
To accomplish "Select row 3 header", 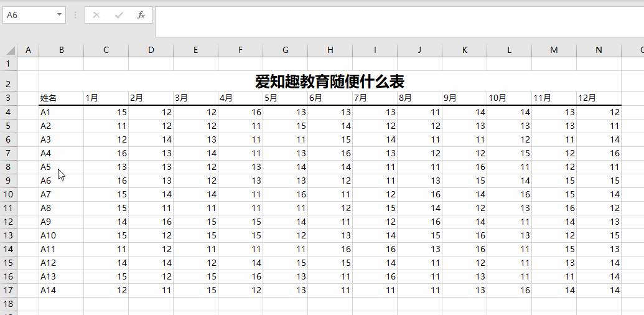I will (x=8, y=98).
